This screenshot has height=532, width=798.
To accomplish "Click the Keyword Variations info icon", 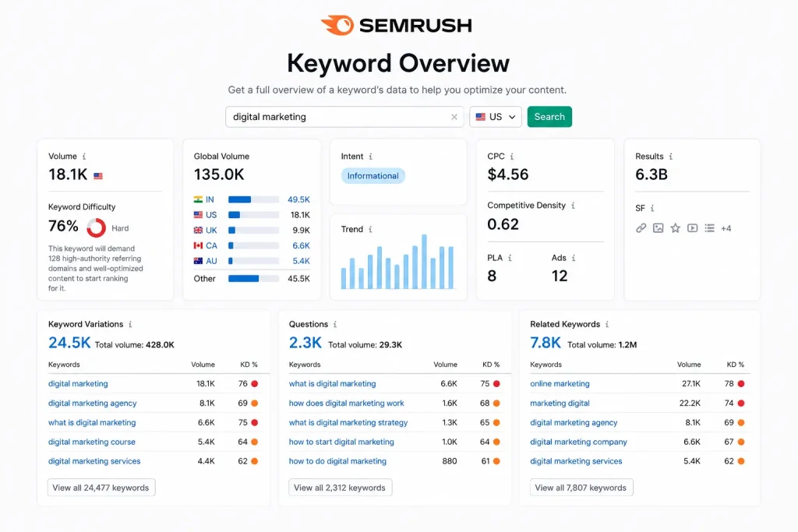I will pyautogui.click(x=130, y=325).
